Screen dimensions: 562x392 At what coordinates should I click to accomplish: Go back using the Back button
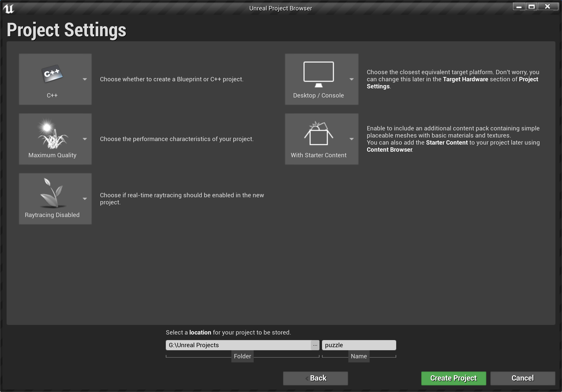[315, 378]
